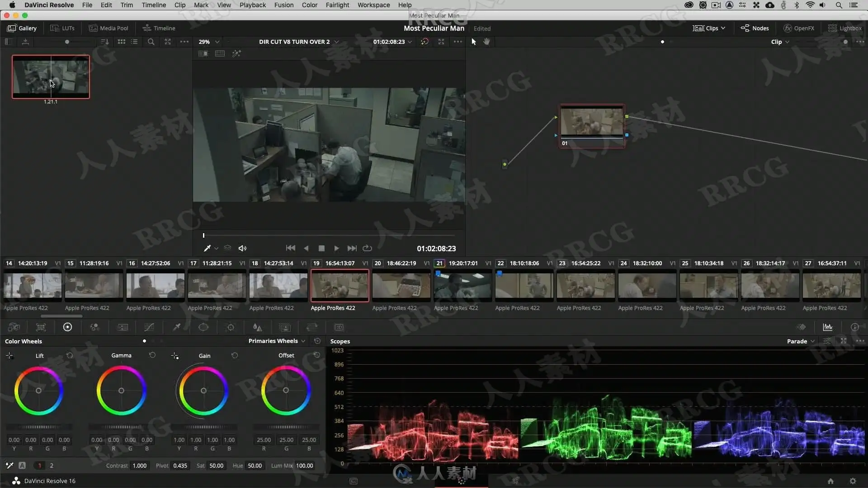Open the Camera Raw palette
Viewport: 868px width, 488px height.
click(x=14, y=327)
